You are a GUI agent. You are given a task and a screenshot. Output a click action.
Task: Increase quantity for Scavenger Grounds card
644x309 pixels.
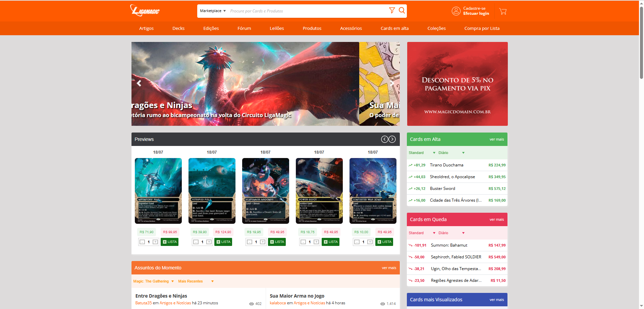click(263, 242)
